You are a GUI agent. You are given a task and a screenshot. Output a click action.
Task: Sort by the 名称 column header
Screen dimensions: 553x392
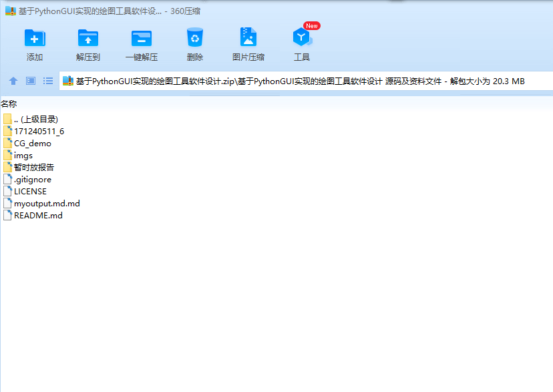pos(9,104)
